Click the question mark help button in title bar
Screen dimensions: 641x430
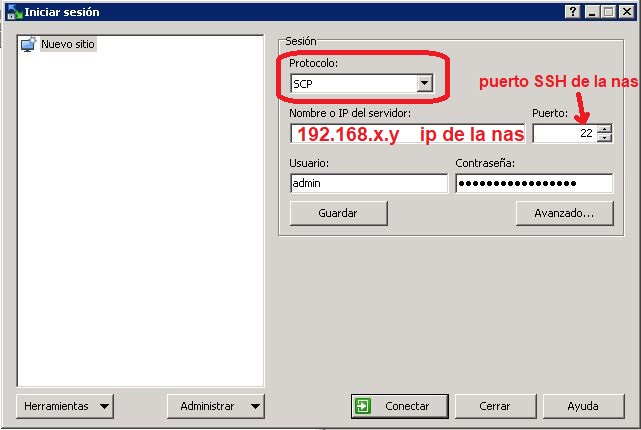573,11
